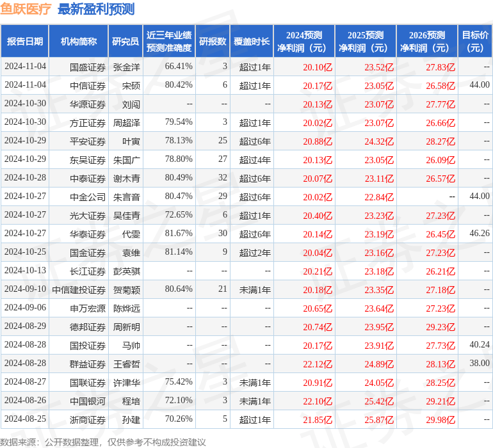Click the 报告日期 column header

pyautogui.click(x=24, y=41)
